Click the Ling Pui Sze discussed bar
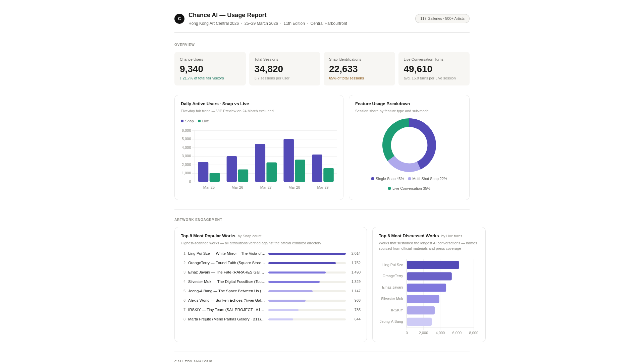644x362 pixels. (433, 265)
